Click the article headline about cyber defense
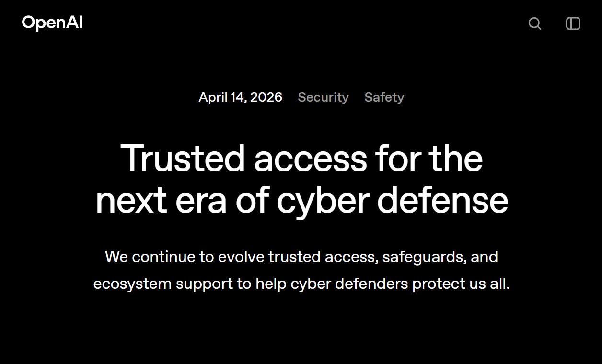Screen dimensions: 602x364 click(302, 180)
